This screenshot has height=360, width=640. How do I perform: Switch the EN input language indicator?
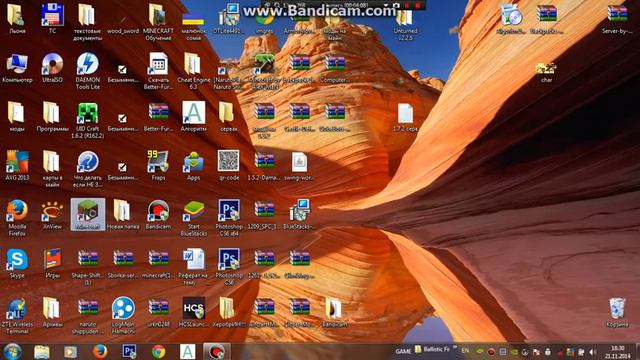coord(465,351)
